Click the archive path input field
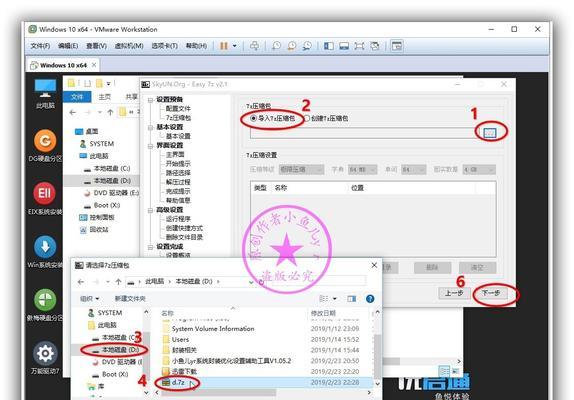574x400 pixels. [x=365, y=133]
